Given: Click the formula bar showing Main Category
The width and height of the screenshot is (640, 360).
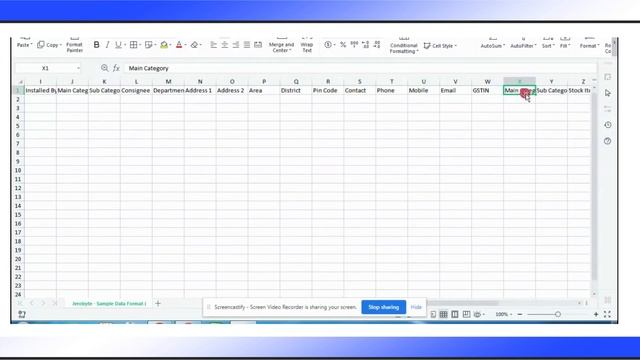Looking at the screenshot, I should click(359, 68).
